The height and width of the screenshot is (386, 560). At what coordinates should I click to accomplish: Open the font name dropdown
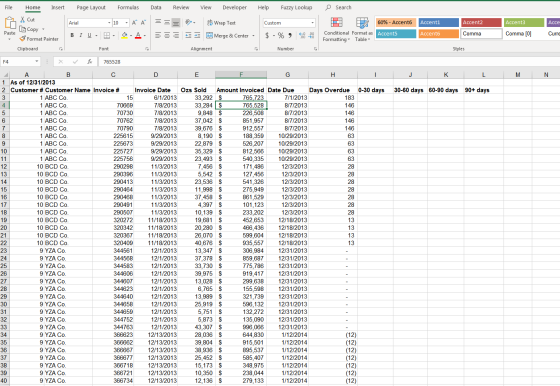pos(109,23)
